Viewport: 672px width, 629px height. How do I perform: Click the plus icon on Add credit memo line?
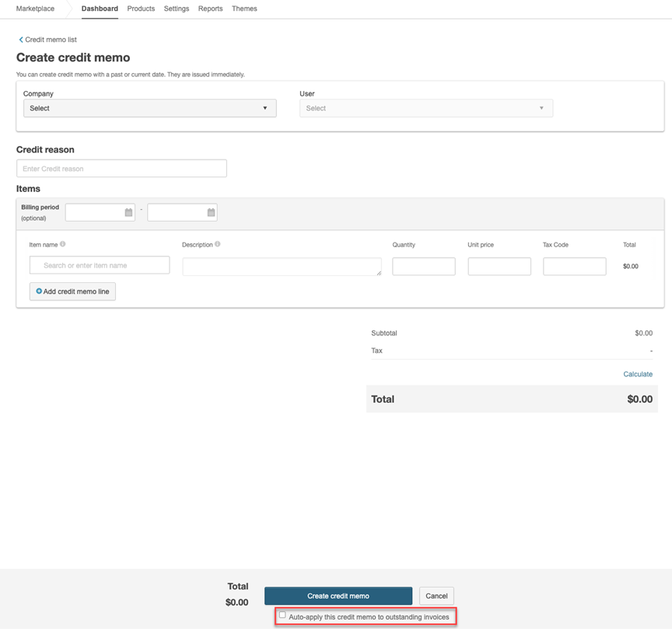pos(39,291)
